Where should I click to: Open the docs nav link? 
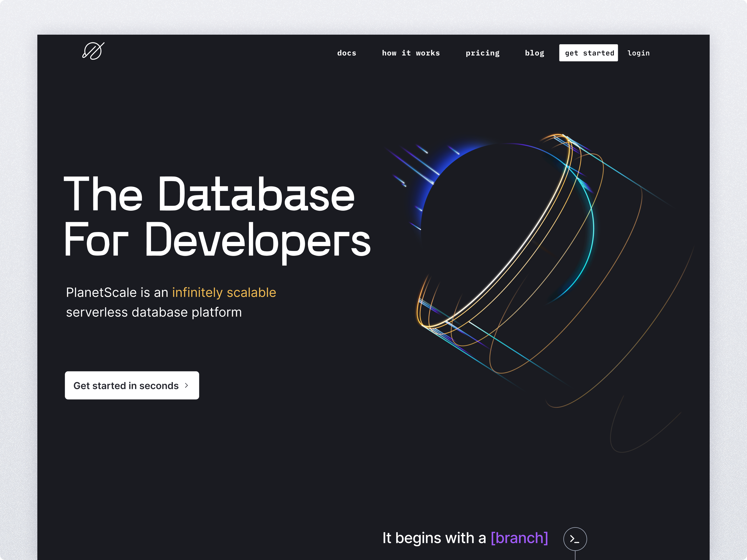click(347, 53)
